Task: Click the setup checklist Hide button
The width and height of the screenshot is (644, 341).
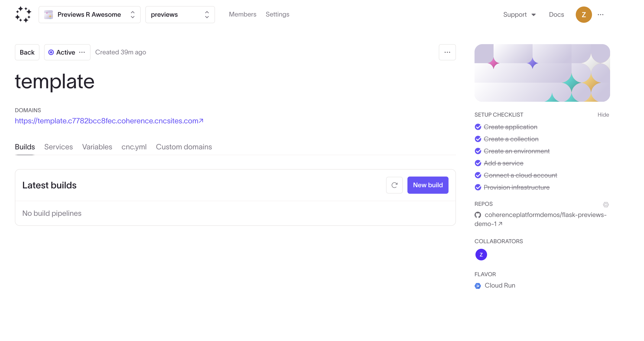Action: (x=604, y=115)
